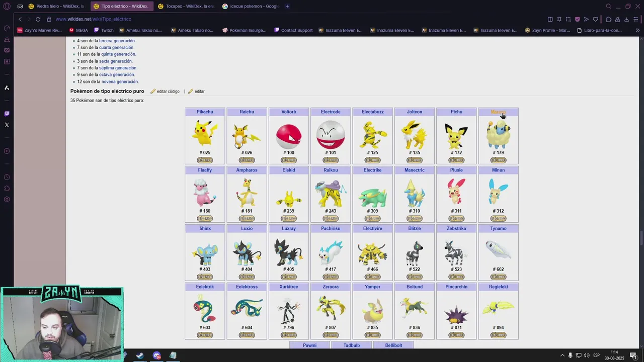644x362 pixels.
Task: Open the Twitch bookmark in bookmarks bar
Action: point(104,30)
